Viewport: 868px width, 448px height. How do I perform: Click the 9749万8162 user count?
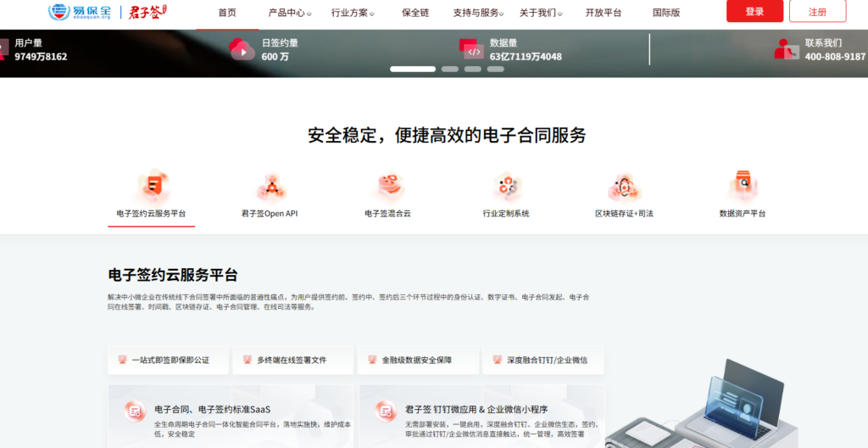[41, 57]
